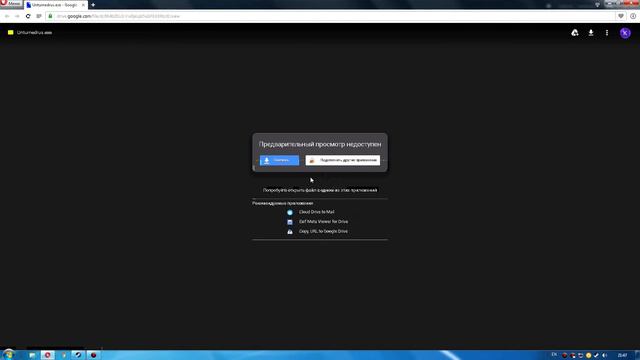This screenshot has width=640, height=360.
Task: Click the red record icon in taskbar
Action: click(93, 355)
